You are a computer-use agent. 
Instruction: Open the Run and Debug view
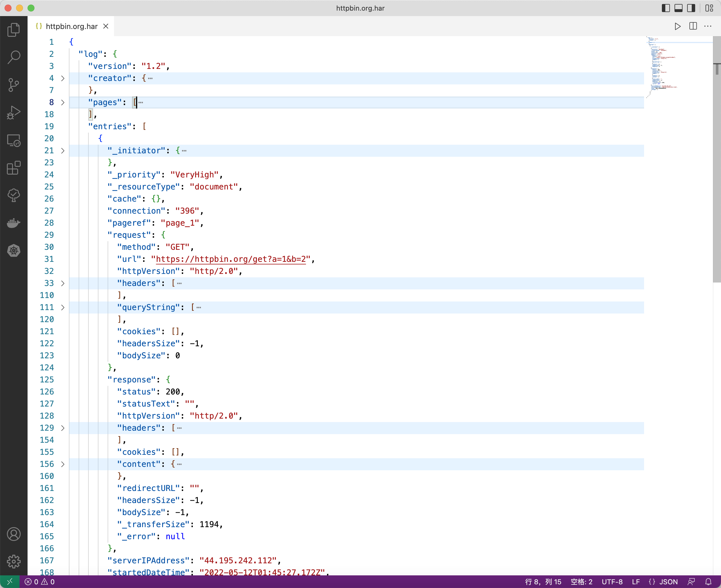[13, 113]
